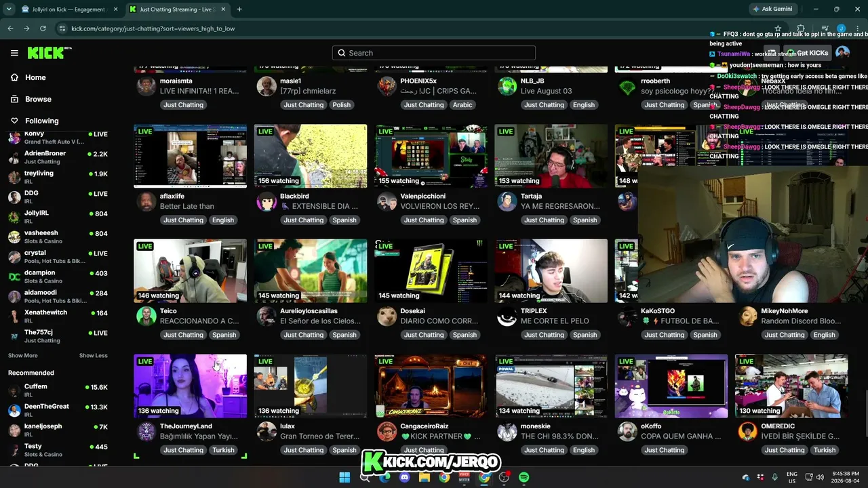The image size is (868, 488).
Task: Bookmark this page with the star icon
Action: 778,28
